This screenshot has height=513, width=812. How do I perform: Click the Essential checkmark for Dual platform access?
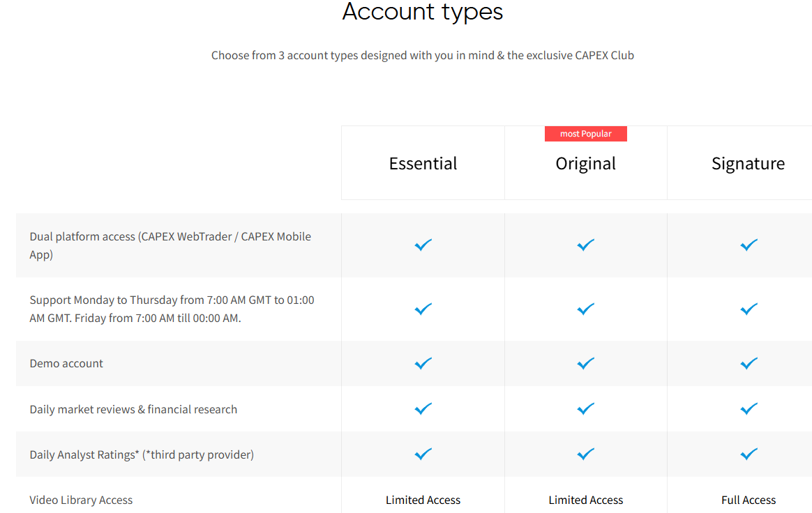[x=423, y=245]
